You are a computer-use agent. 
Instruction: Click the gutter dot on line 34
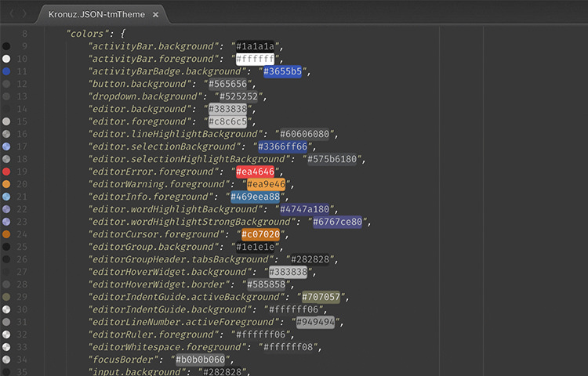pyautogui.click(x=6, y=360)
